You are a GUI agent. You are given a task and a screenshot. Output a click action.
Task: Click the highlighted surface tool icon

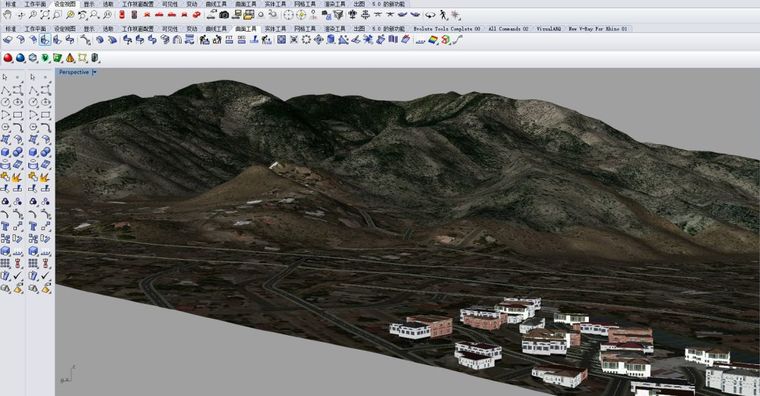[x=45, y=40]
